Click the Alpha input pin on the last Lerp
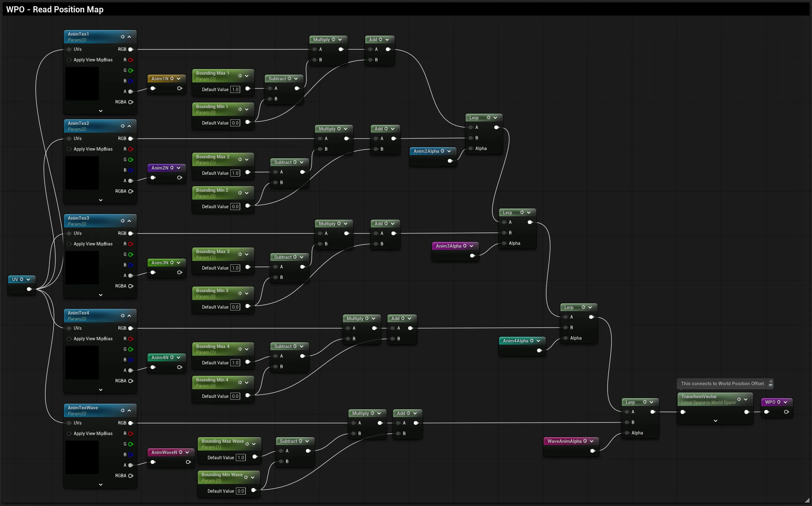Screen dimensions: 812x506 (627, 433)
